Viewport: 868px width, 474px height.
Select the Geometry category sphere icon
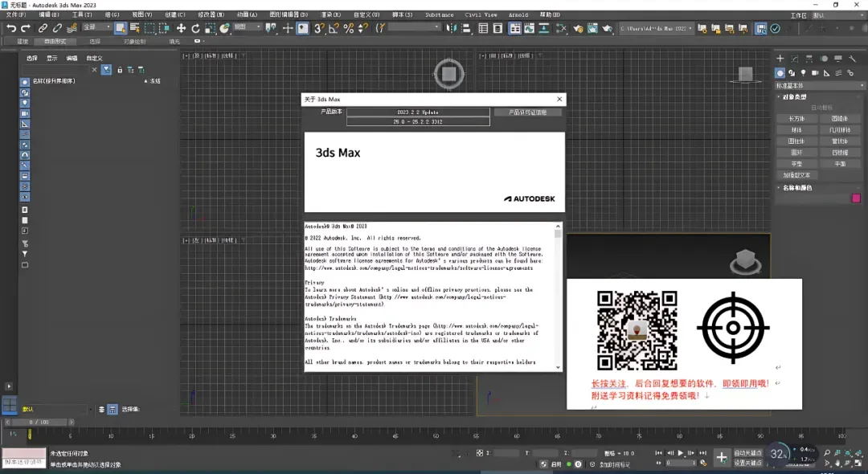pos(780,73)
